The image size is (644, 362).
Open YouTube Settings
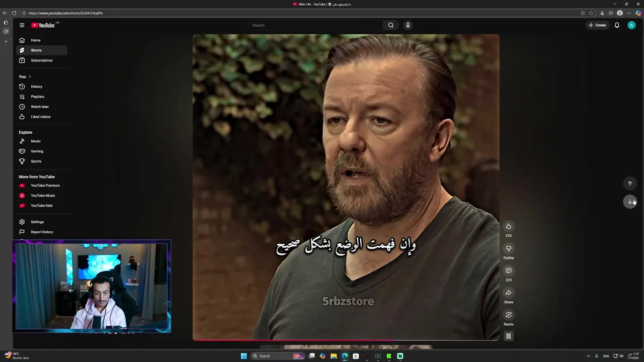pyautogui.click(x=41, y=222)
